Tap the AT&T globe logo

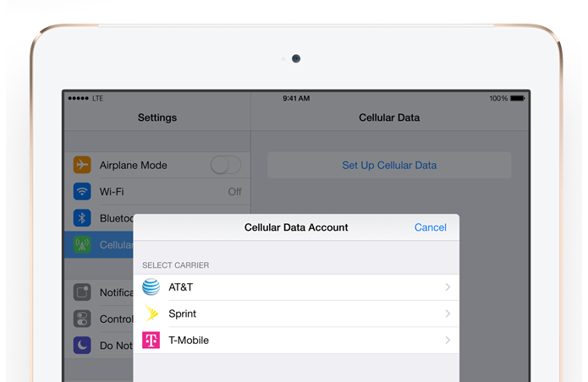click(x=151, y=287)
